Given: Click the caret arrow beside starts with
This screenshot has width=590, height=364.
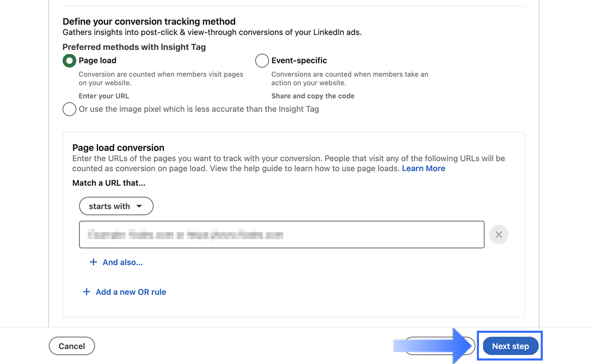Looking at the screenshot, I should click(x=139, y=206).
